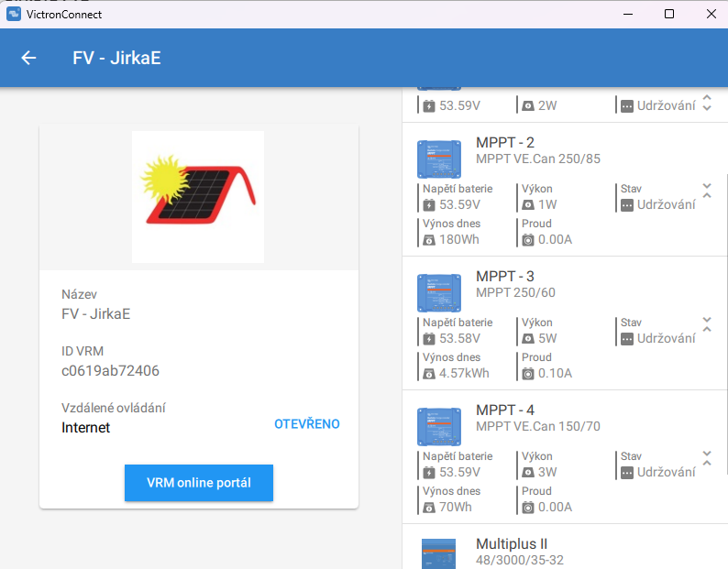The image size is (728, 569).
Task: Click model text MPPT 250/60
Action: (515, 292)
